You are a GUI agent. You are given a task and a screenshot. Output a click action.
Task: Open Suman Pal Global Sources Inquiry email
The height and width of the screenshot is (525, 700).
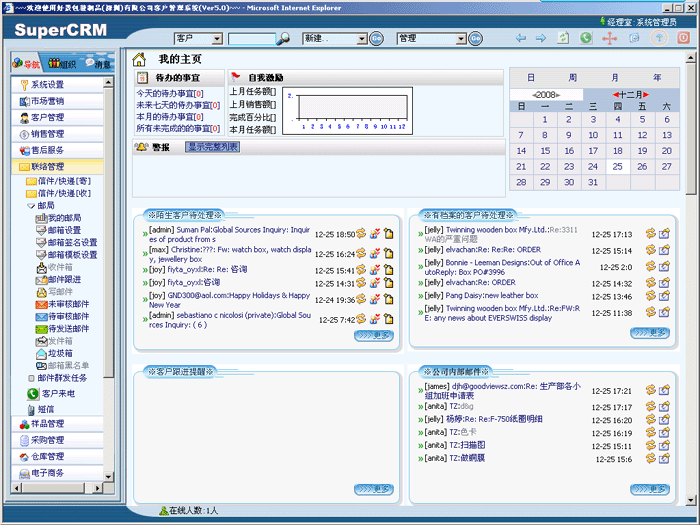point(229,234)
